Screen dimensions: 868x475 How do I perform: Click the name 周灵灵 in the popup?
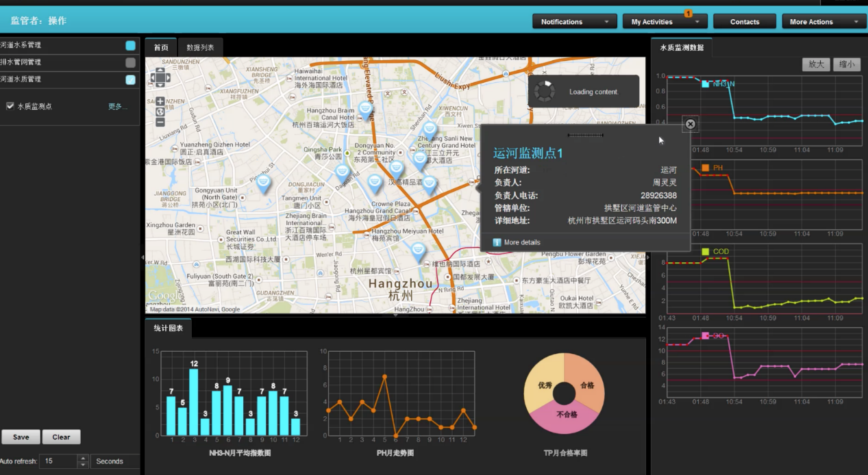[665, 183]
